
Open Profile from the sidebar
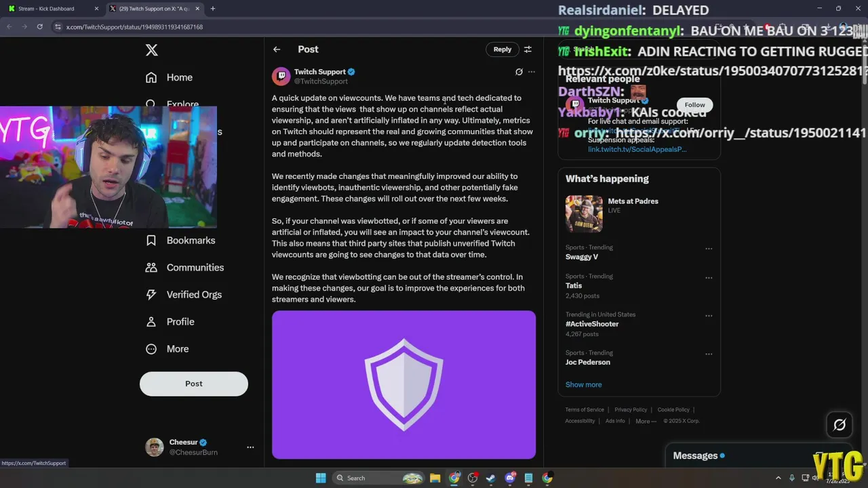tap(170, 322)
